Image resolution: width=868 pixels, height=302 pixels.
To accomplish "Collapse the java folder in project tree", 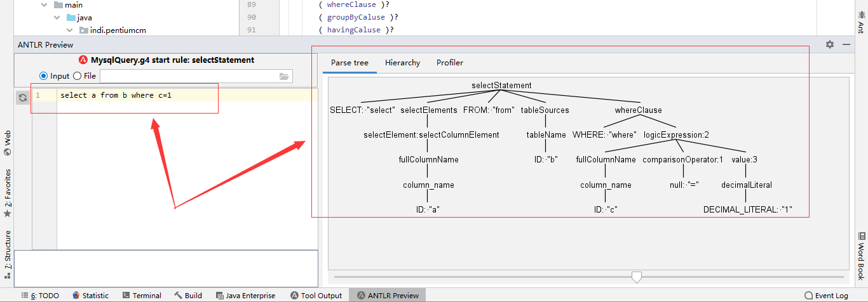I will tap(57, 18).
